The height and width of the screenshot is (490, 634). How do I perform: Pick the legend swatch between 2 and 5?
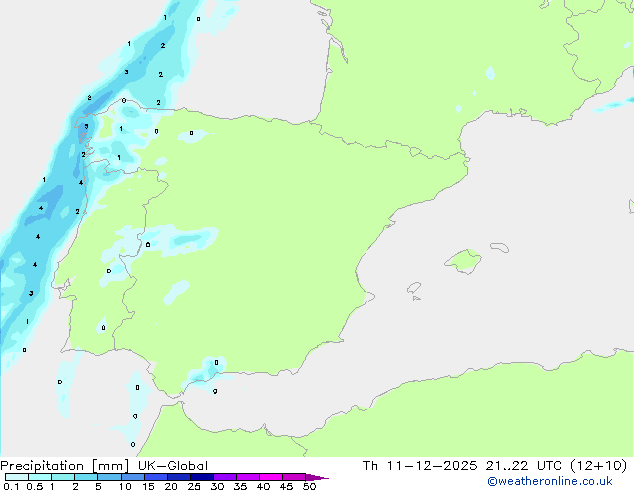[86, 477]
